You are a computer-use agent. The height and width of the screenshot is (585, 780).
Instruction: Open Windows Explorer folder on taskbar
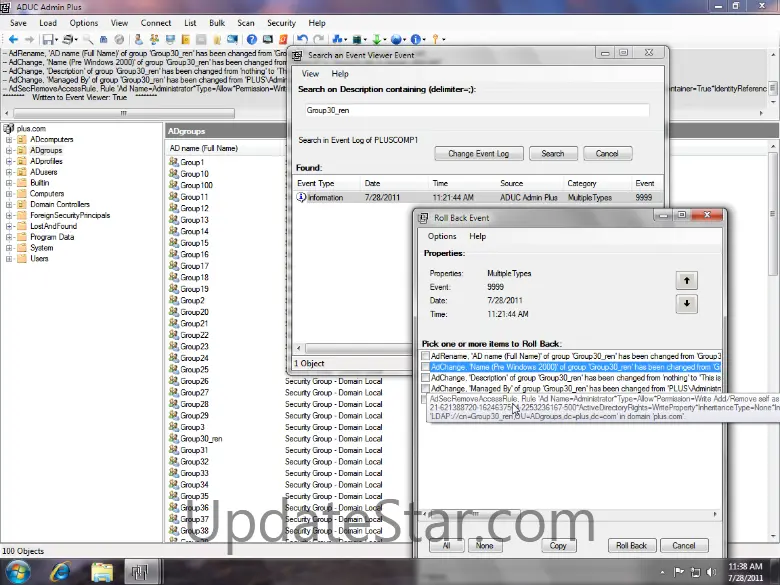[101, 572]
